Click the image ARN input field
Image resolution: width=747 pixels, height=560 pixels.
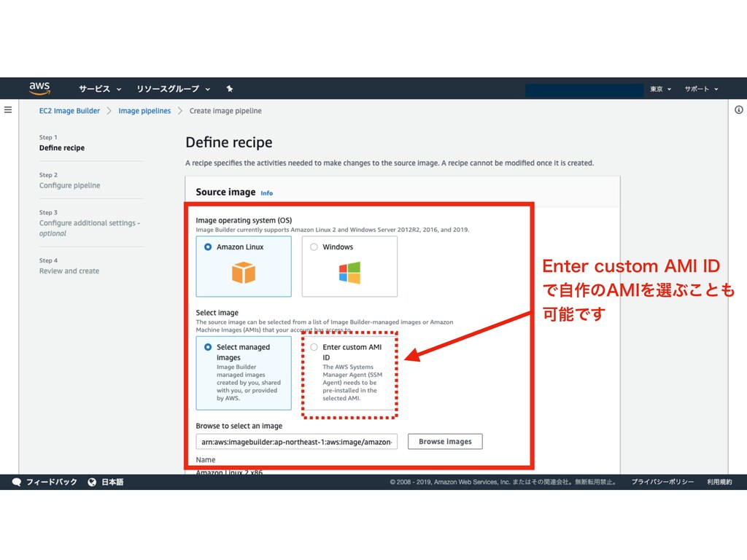click(296, 441)
